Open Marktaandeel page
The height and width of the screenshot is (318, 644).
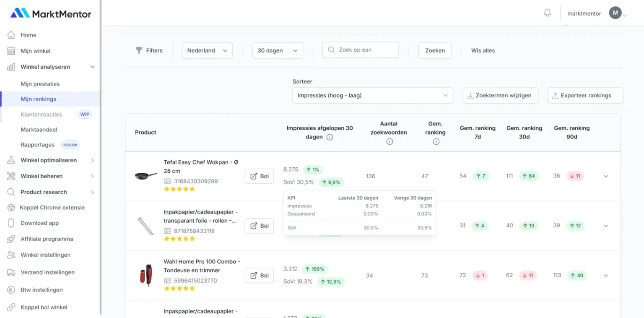pos(39,130)
